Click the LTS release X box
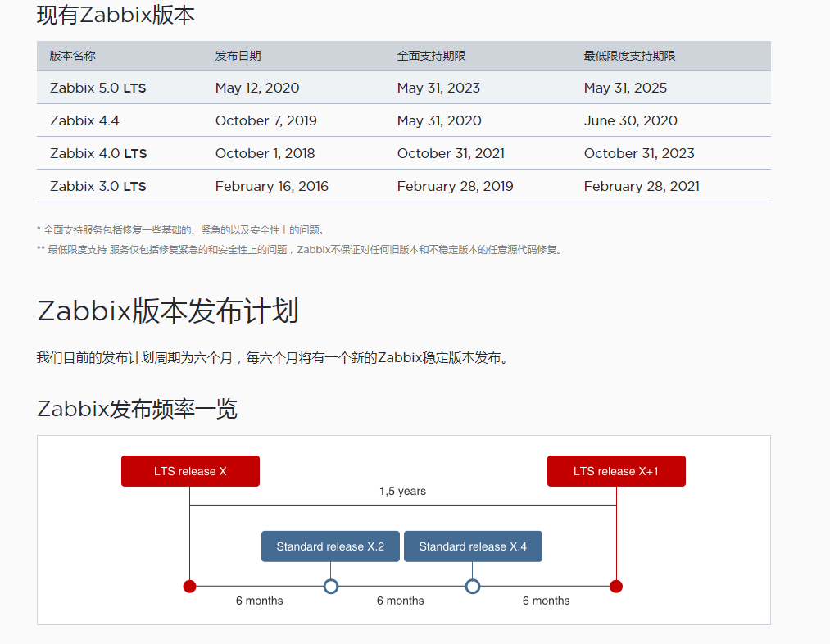 click(x=191, y=471)
